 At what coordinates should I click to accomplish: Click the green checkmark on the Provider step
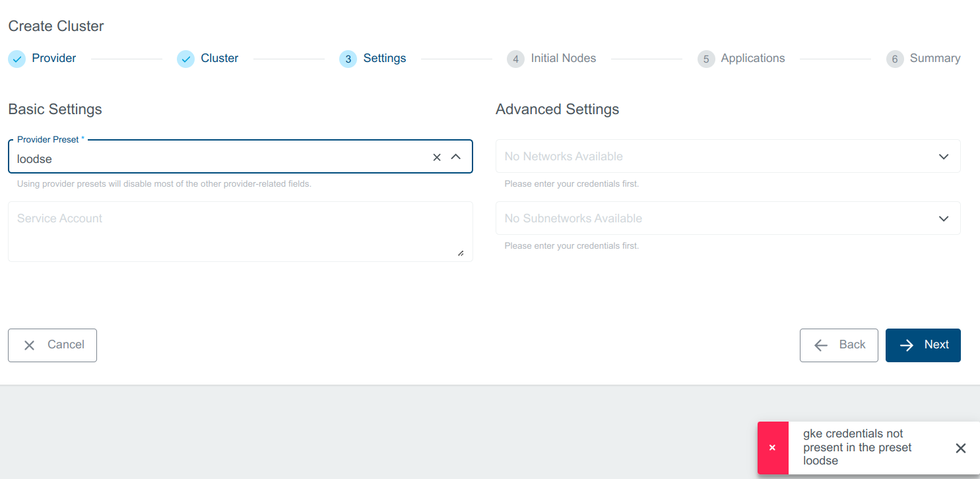[x=16, y=59]
